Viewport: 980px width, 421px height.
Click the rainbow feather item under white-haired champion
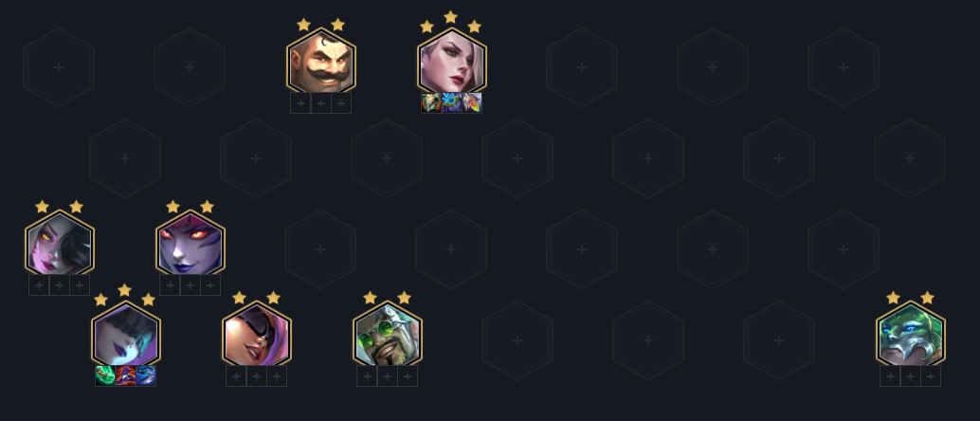[472, 102]
